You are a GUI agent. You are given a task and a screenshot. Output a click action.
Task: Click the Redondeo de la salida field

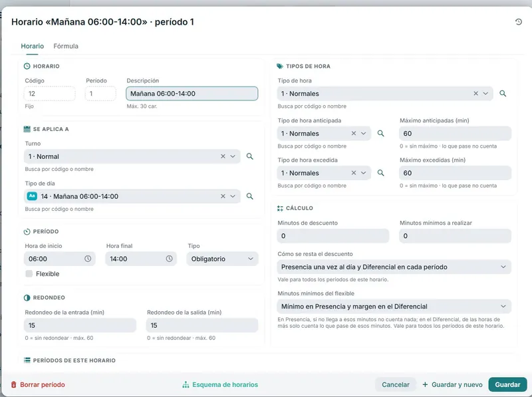202,325
